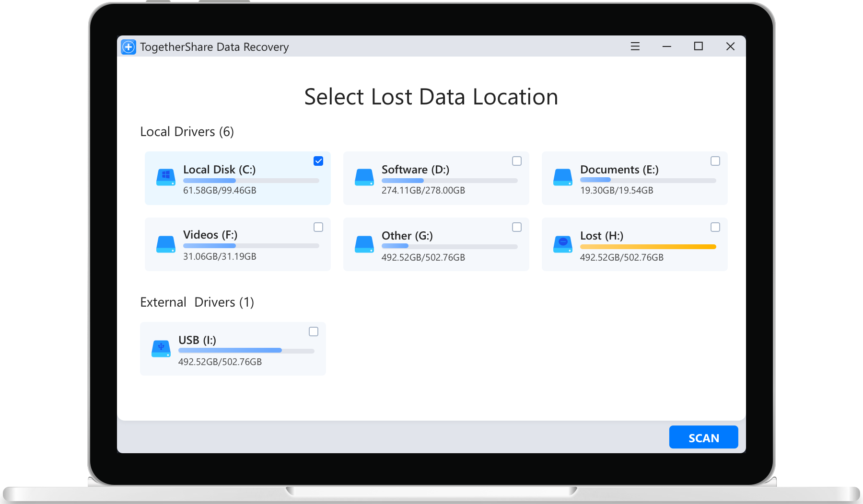Click the USB (I:) capacity text

tap(220, 362)
